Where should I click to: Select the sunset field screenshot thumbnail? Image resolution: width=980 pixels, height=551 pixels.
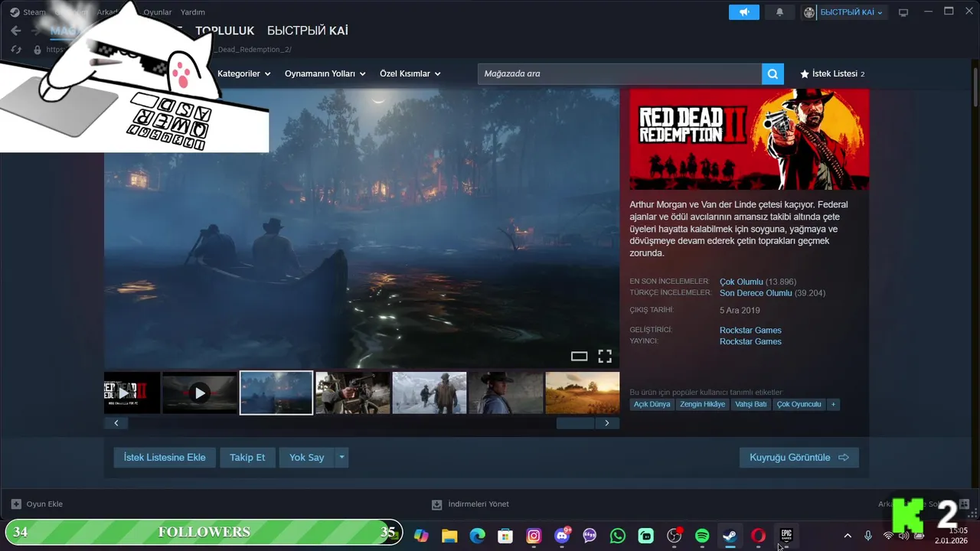coord(583,393)
